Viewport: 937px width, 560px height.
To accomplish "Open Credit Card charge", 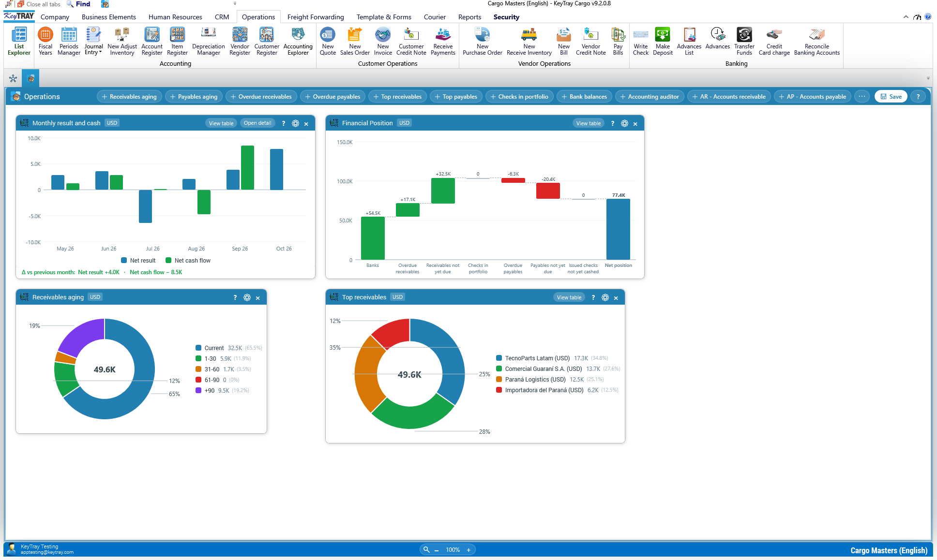I will tap(774, 41).
